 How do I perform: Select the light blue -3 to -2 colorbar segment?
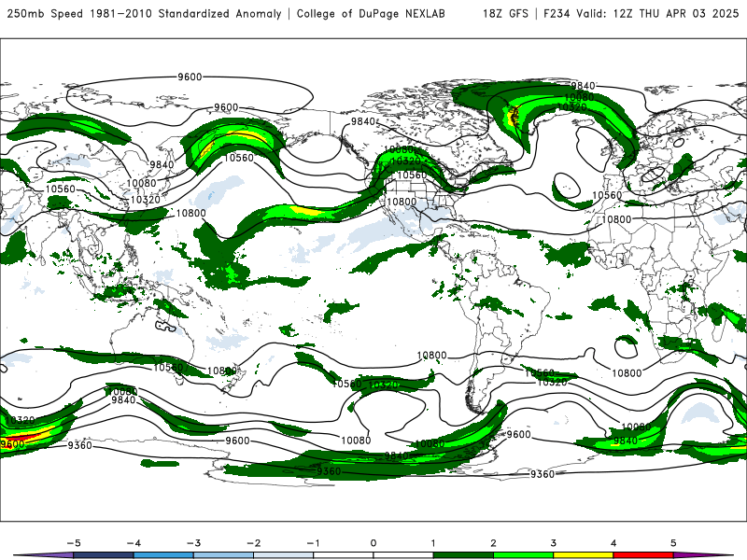tap(223, 555)
